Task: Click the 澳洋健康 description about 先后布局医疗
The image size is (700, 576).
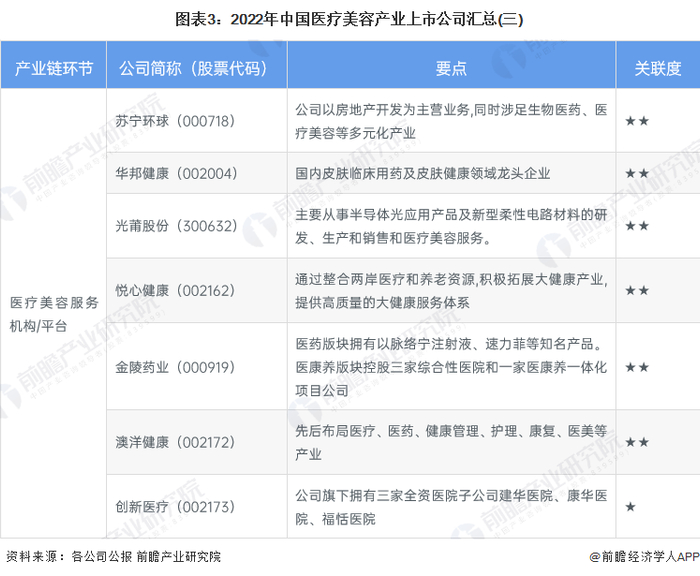Action: [451, 442]
